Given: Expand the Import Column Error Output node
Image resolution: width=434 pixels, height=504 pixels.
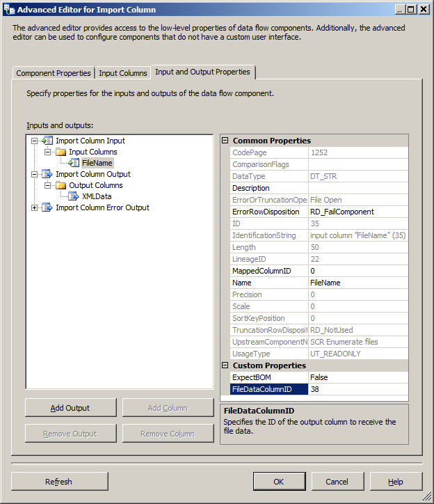Looking at the screenshot, I should point(34,207).
